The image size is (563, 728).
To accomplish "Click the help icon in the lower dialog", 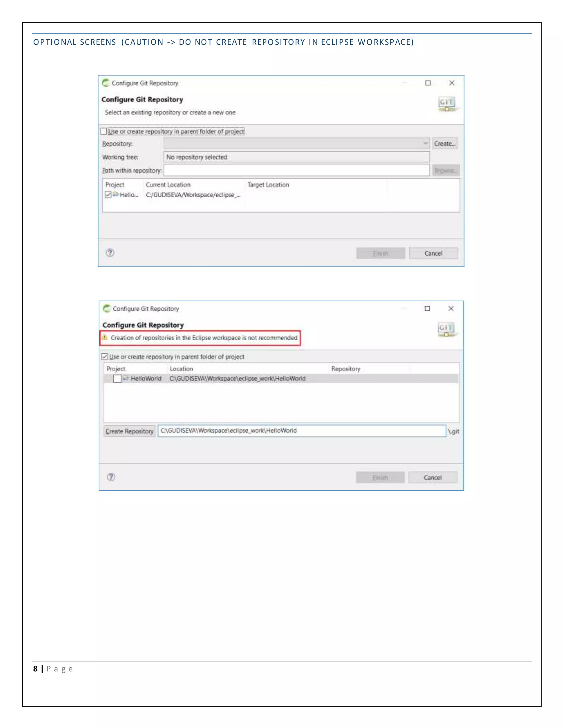I will pos(111,477).
